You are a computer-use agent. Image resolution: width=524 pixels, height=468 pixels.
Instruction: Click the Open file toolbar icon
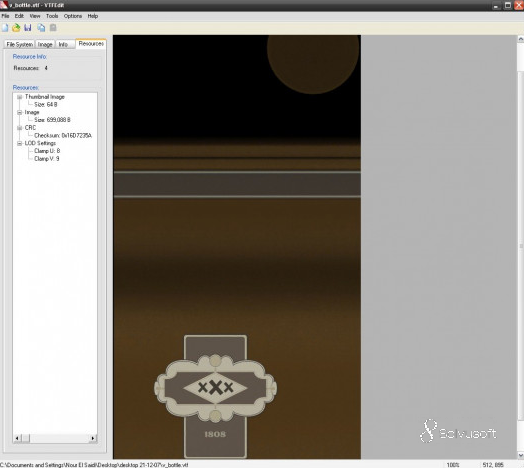point(16,28)
